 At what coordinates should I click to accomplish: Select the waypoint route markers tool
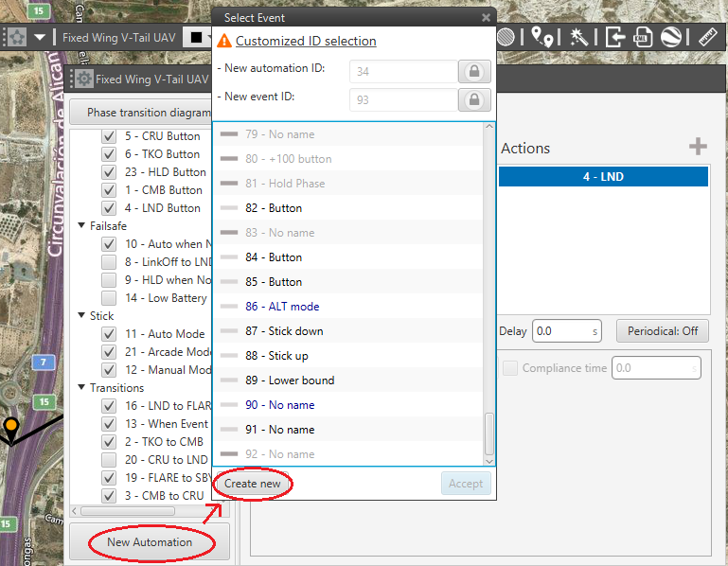(542, 37)
